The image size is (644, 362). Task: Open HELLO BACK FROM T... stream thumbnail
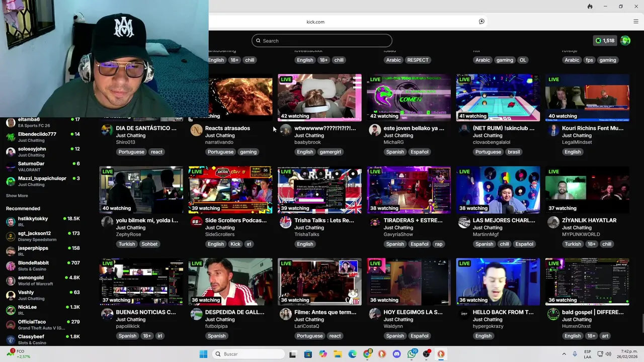[x=498, y=282]
